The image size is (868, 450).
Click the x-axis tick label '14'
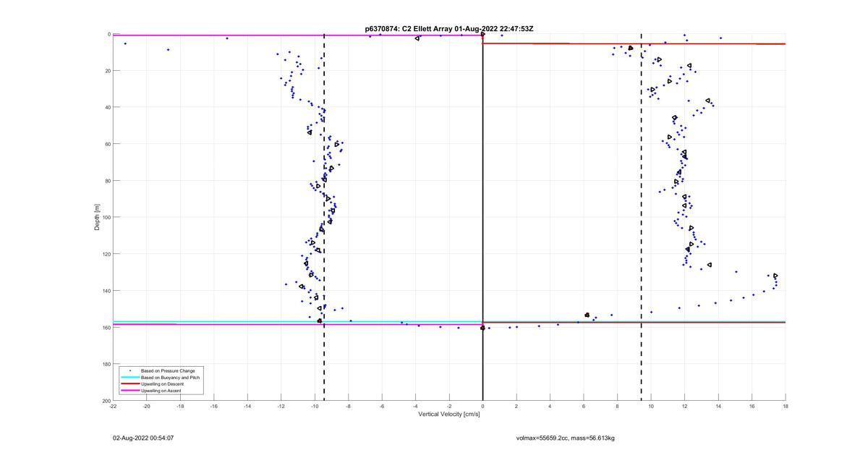(x=718, y=407)
